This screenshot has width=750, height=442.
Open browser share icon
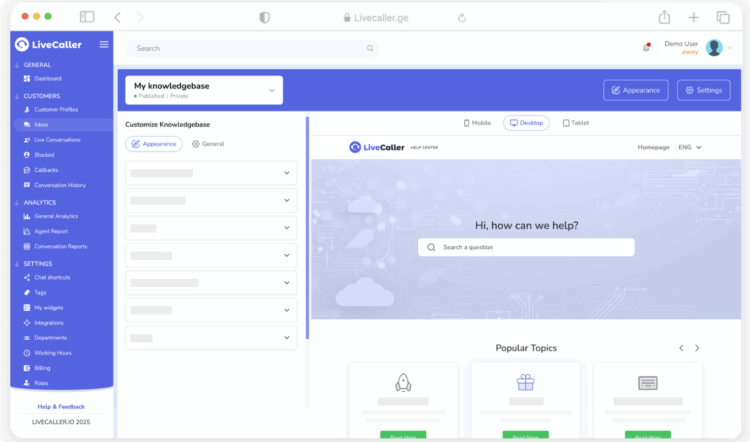[664, 17]
